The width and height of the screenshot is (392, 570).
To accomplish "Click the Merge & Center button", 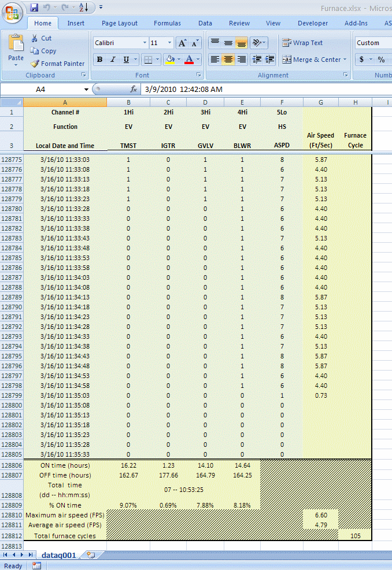I will pyautogui.click(x=312, y=59).
